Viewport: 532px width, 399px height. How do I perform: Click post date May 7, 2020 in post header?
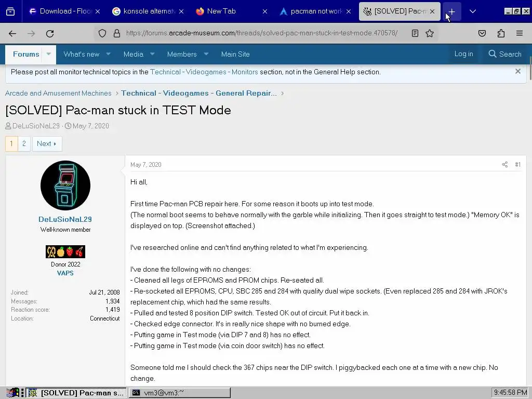click(146, 165)
